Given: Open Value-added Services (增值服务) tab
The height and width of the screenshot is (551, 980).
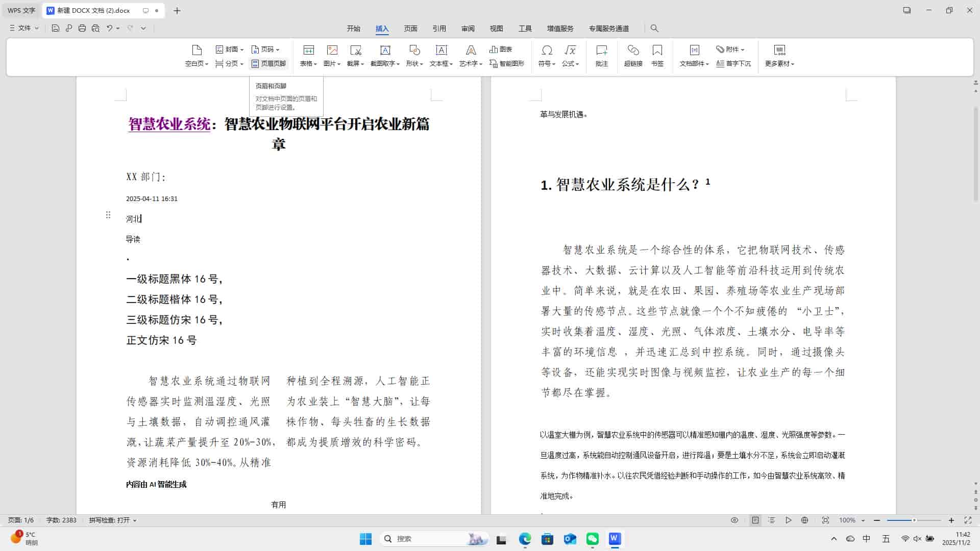Looking at the screenshot, I should (560, 29).
